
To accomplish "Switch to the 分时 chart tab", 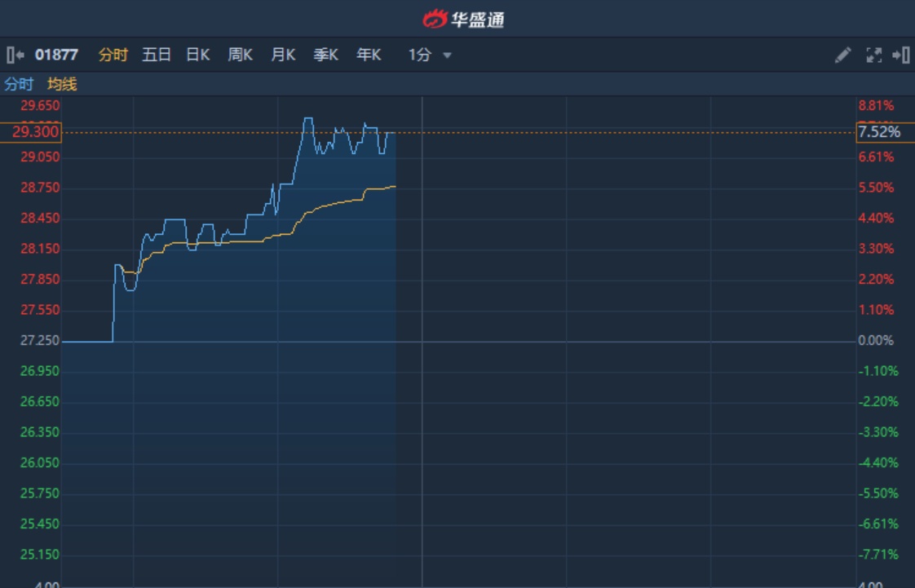I will coord(113,55).
